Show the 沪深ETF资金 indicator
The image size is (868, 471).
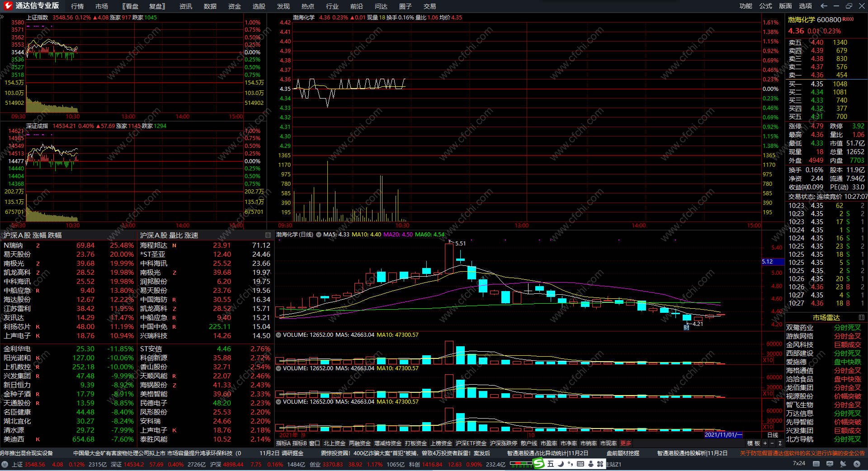pyautogui.click(x=471, y=443)
